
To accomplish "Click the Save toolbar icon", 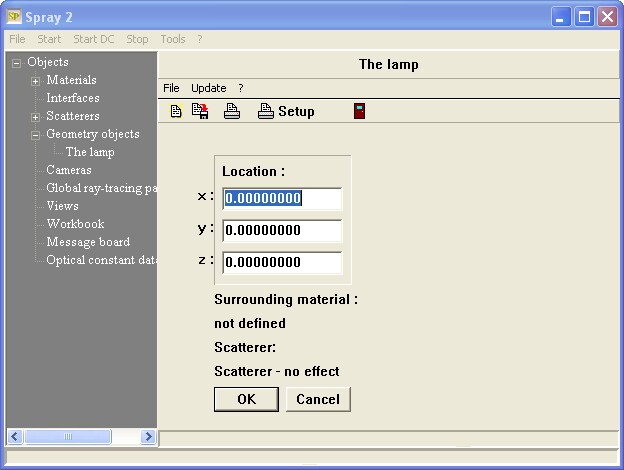I will [x=200, y=111].
